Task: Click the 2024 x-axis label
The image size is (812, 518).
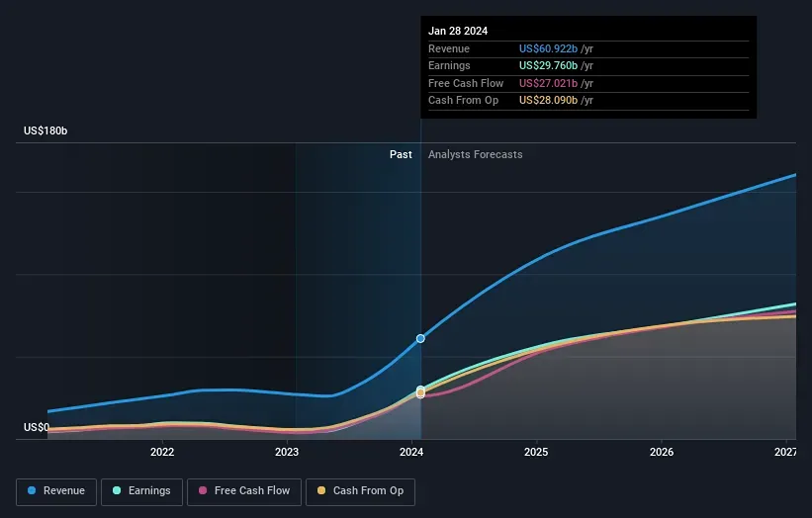Action: tap(411, 453)
